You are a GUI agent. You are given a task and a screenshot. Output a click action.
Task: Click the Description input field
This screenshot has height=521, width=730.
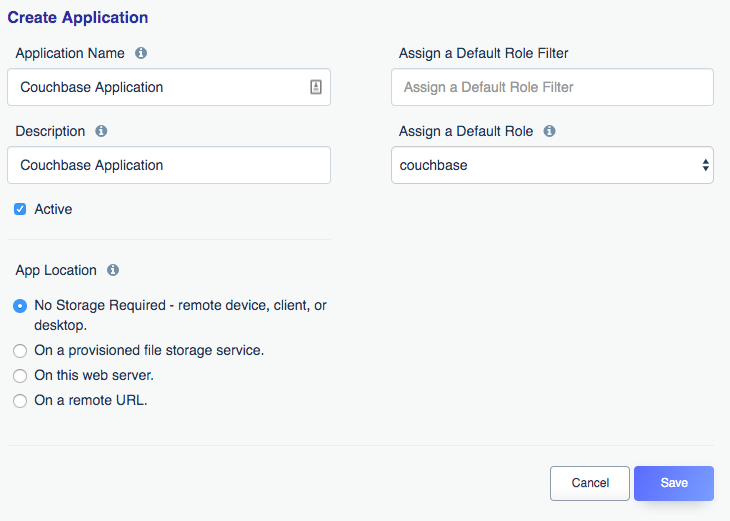coord(169,165)
